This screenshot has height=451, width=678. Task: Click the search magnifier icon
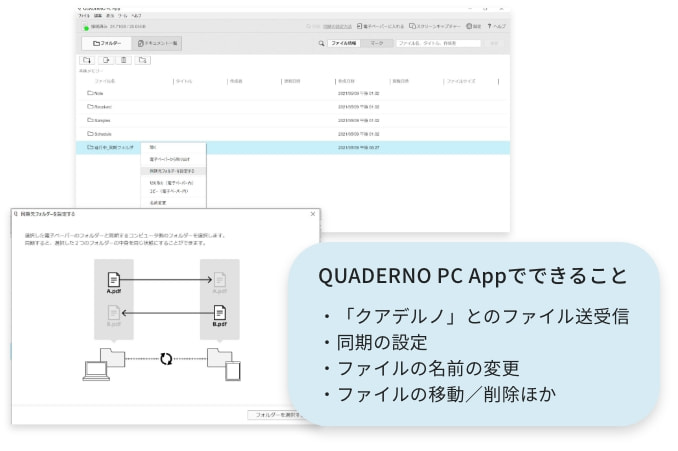[x=321, y=44]
